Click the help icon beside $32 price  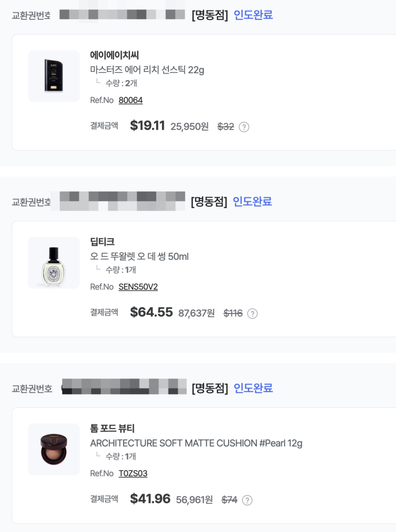click(244, 127)
